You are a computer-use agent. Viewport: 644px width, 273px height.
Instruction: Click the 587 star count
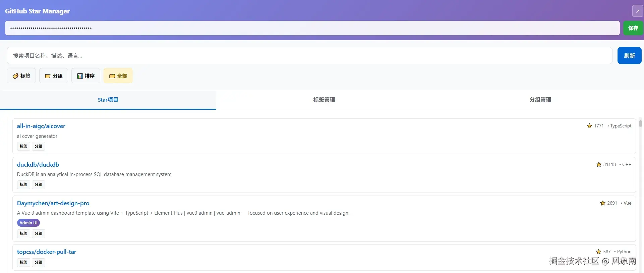point(607,252)
